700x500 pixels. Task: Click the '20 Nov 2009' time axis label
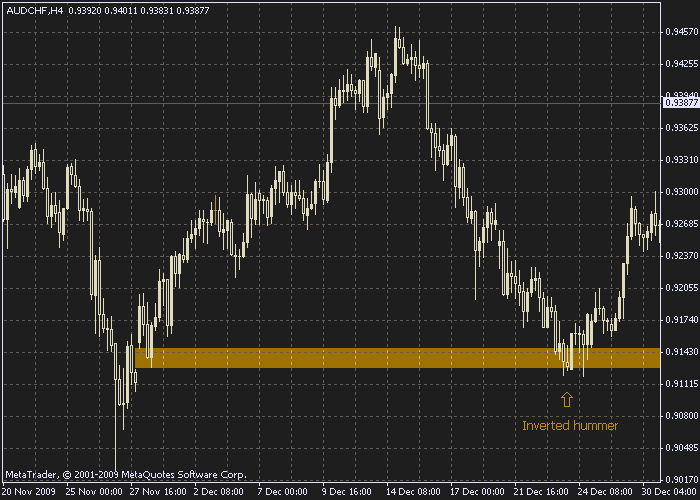coord(29,492)
